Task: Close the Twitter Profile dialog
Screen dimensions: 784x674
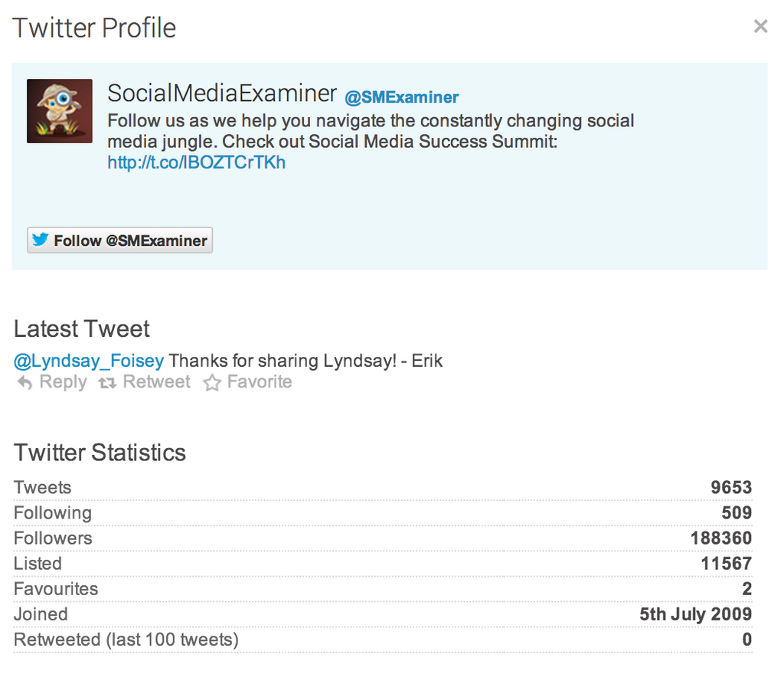Action: pos(760,25)
